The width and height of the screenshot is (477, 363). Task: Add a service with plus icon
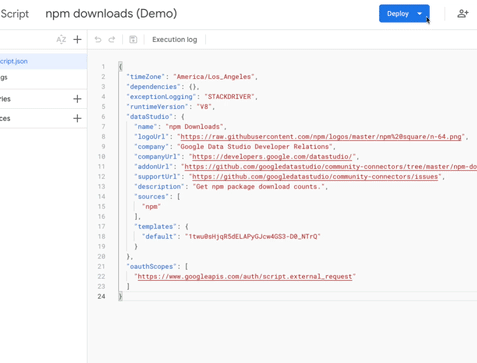pyautogui.click(x=77, y=118)
